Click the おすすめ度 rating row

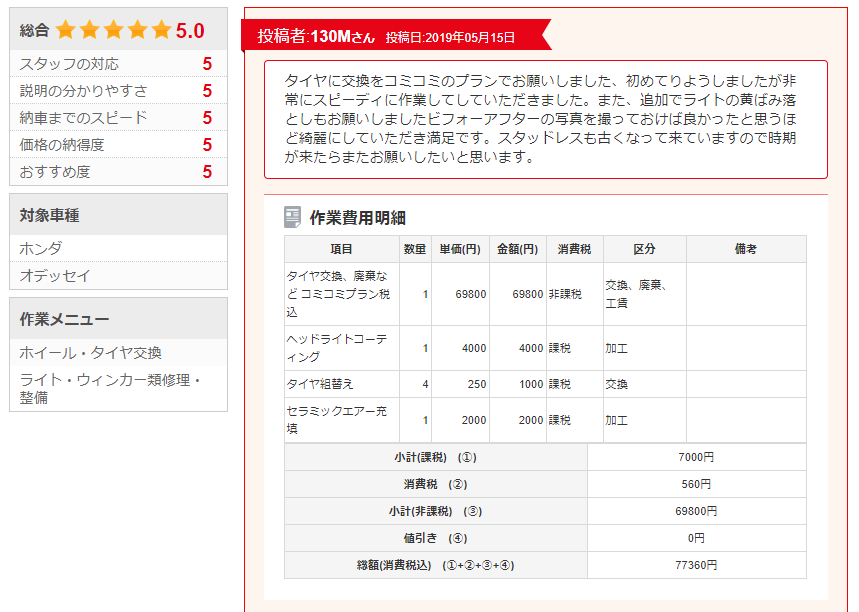[x=118, y=172]
